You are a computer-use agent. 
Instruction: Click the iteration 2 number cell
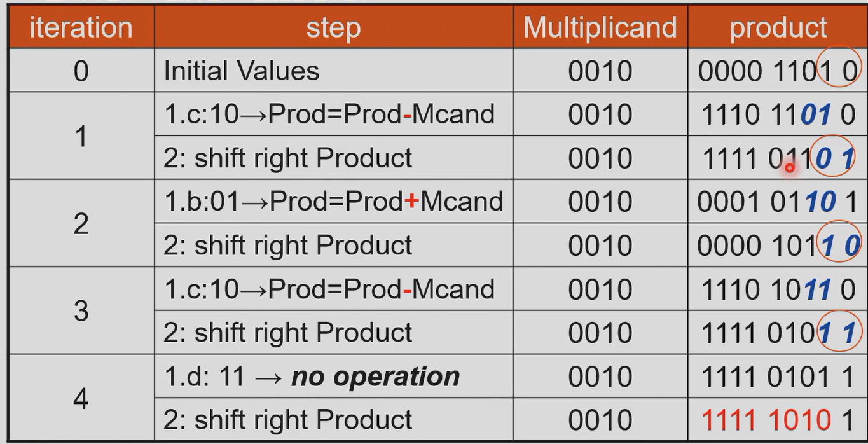[x=81, y=223]
